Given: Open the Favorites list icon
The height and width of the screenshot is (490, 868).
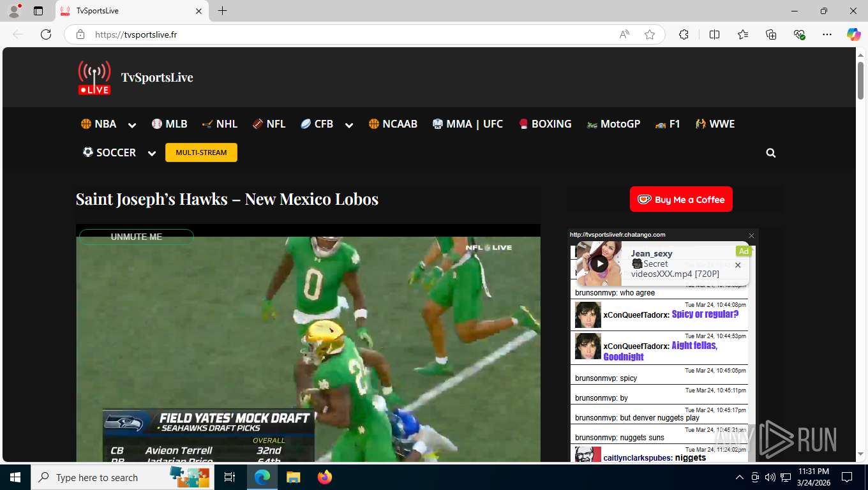Looking at the screenshot, I should pyautogui.click(x=743, y=34).
